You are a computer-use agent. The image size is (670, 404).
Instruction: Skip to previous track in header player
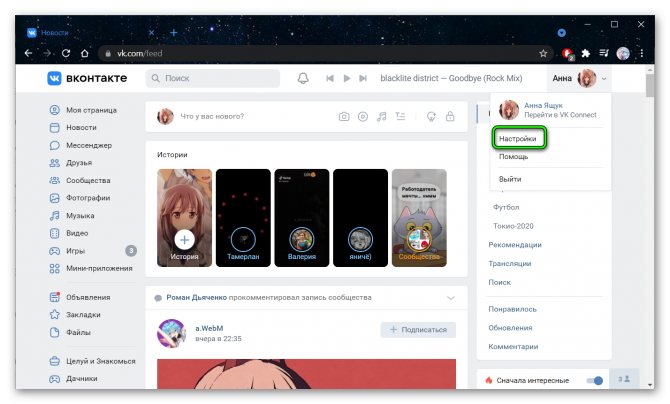click(x=329, y=78)
